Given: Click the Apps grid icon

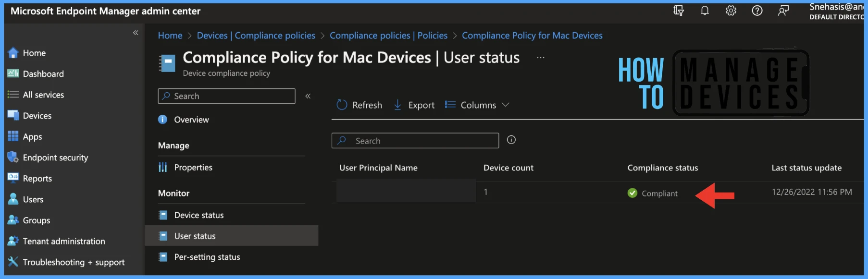Looking at the screenshot, I should (13, 136).
